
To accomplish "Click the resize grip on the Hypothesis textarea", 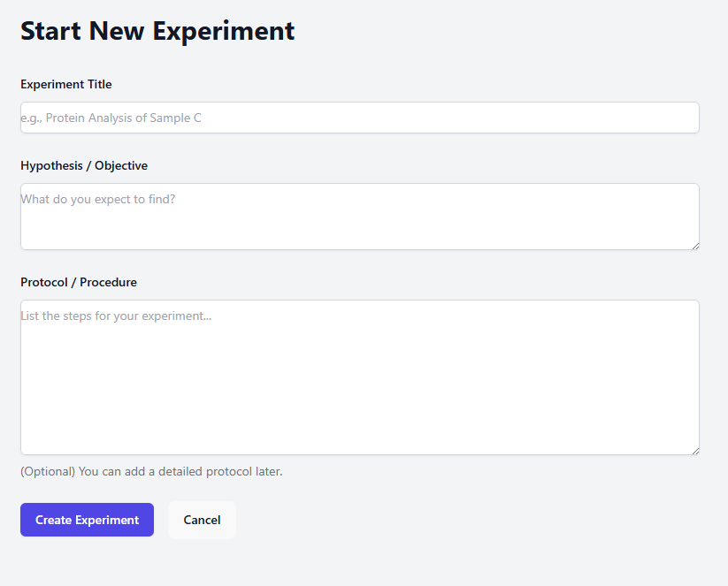I will point(694,246).
